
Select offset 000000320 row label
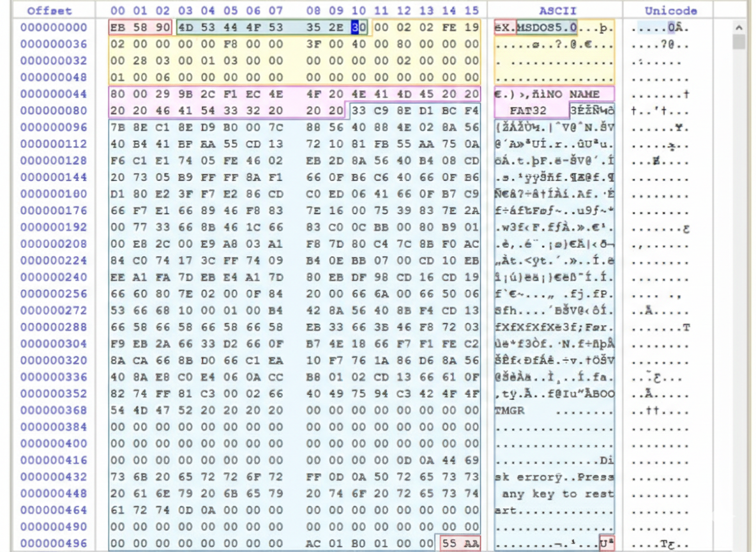click(x=54, y=360)
